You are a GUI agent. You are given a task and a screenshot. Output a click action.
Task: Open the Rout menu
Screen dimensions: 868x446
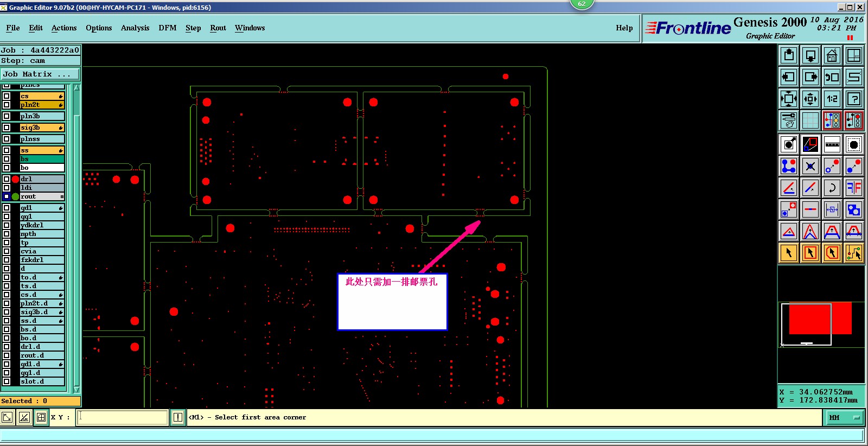click(218, 28)
